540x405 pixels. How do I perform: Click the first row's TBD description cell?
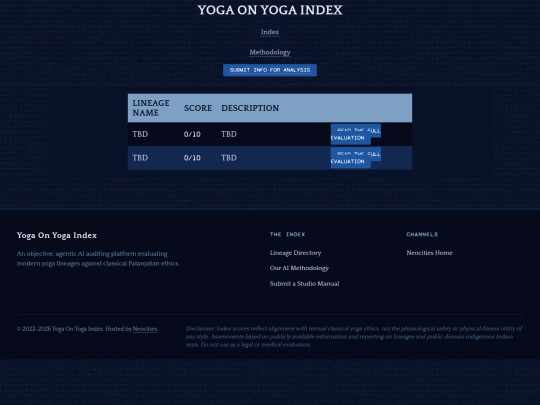[229, 134]
